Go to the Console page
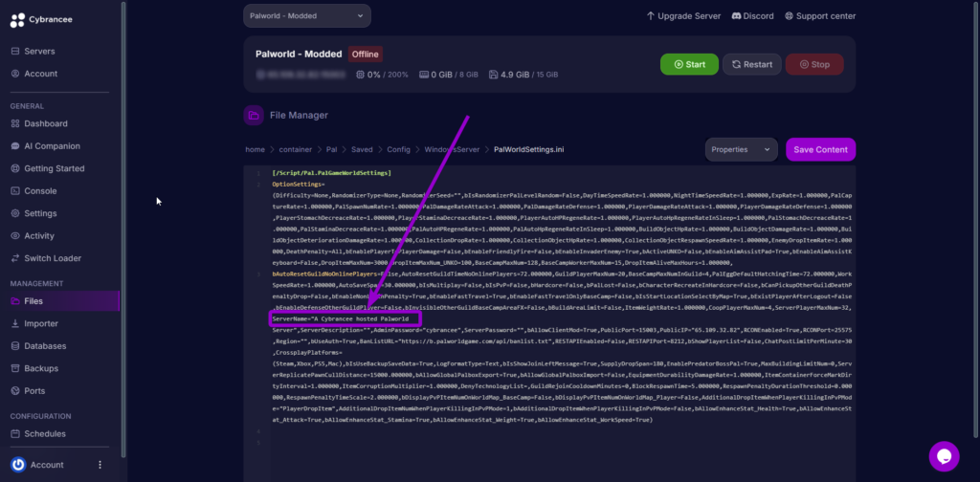Viewport: 980px width, 482px height. click(40, 191)
